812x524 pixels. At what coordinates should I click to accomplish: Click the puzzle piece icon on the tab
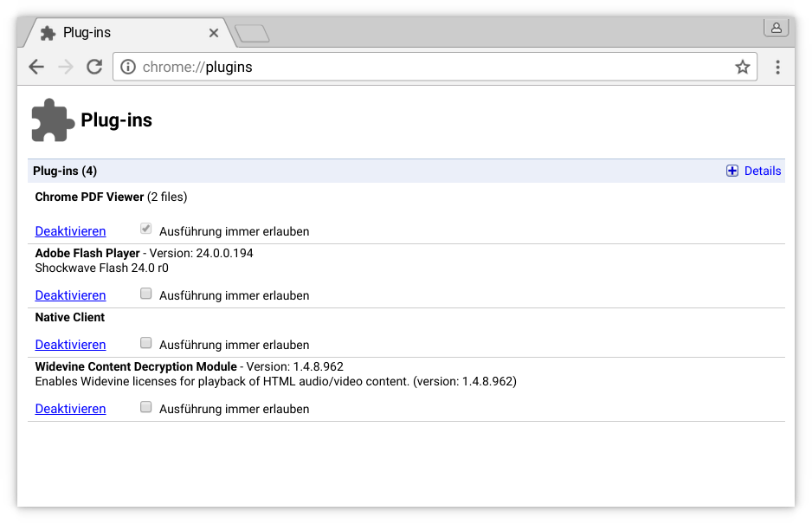pyautogui.click(x=49, y=32)
